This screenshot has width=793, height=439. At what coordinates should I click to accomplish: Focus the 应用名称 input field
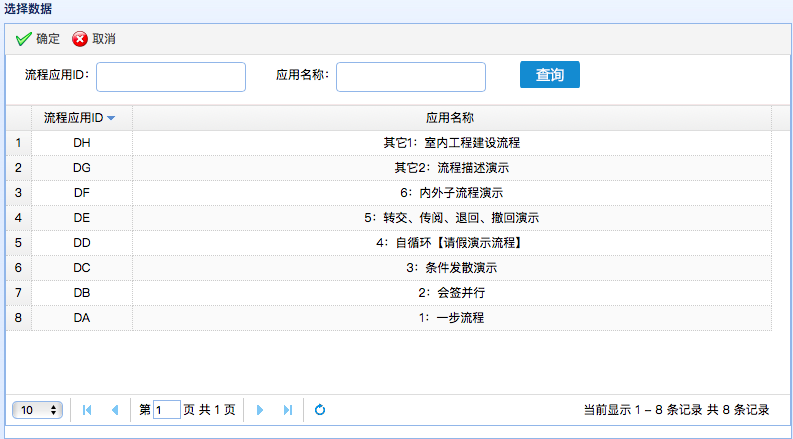pos(411,77)
